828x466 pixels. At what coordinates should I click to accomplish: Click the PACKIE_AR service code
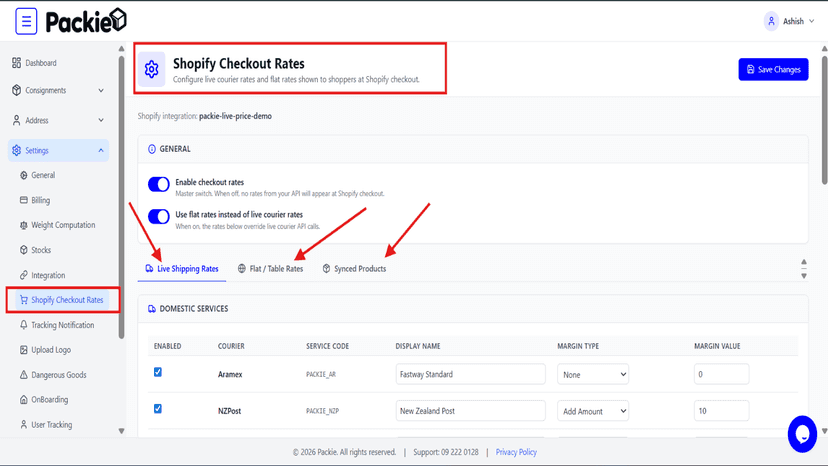point(321,374)
